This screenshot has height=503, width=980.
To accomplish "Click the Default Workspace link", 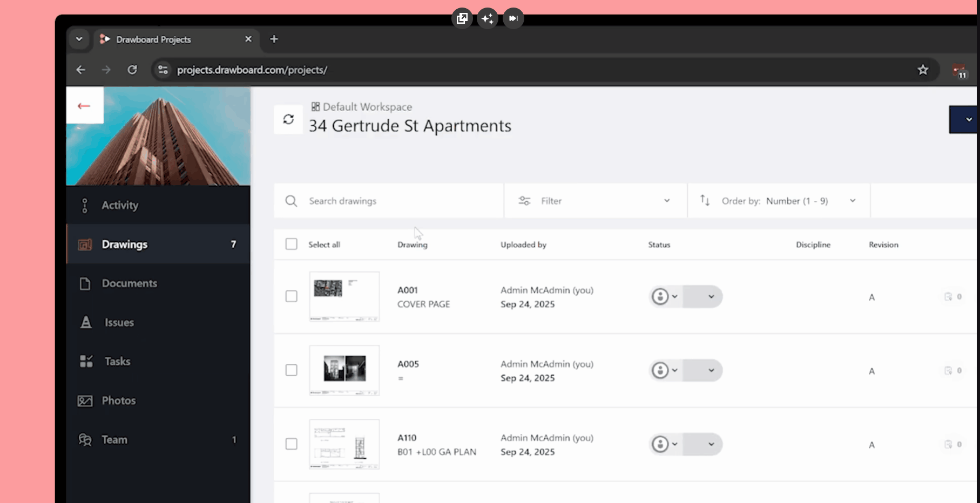I will pyautogui.click(x=367, y=107).
